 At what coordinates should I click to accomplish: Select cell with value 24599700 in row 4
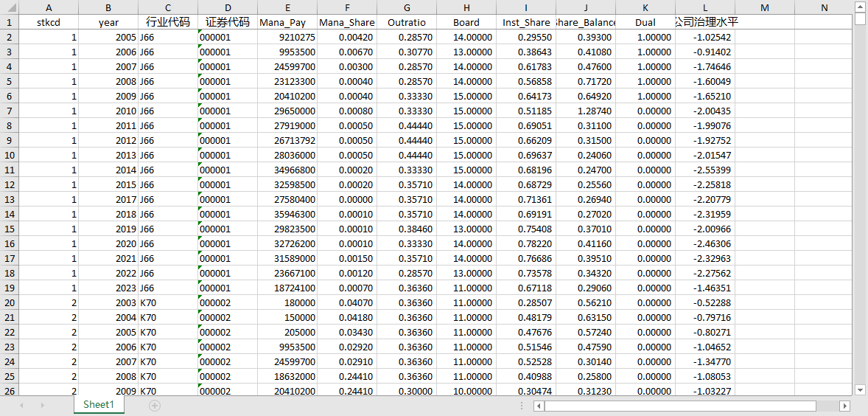click(287, 66)
